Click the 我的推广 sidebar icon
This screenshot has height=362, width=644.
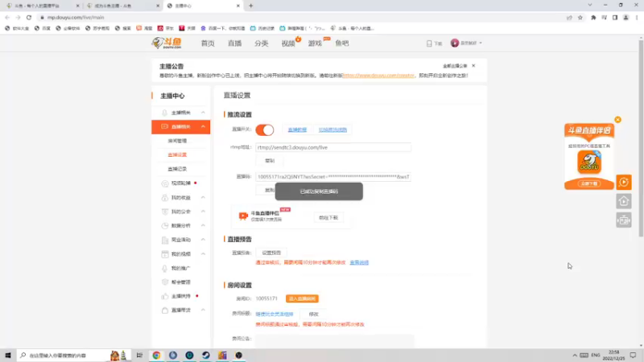tap(165, 269)
